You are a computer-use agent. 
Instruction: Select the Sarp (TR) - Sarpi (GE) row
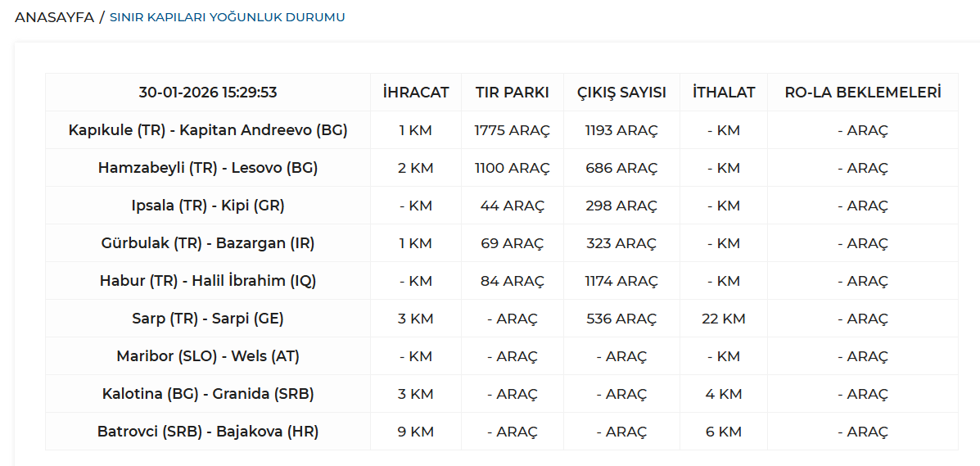point(208,319)
